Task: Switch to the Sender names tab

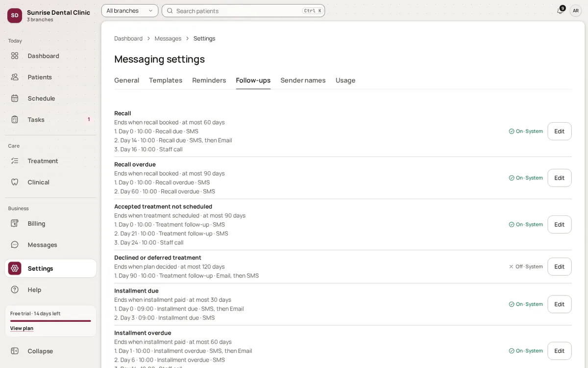Action: click(x=303, y=80)
